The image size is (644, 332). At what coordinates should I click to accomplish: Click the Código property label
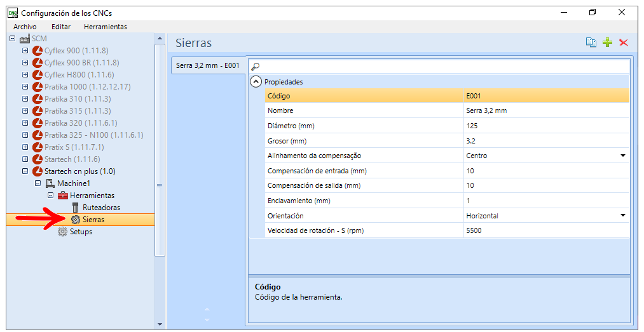[x=279, y=96]
